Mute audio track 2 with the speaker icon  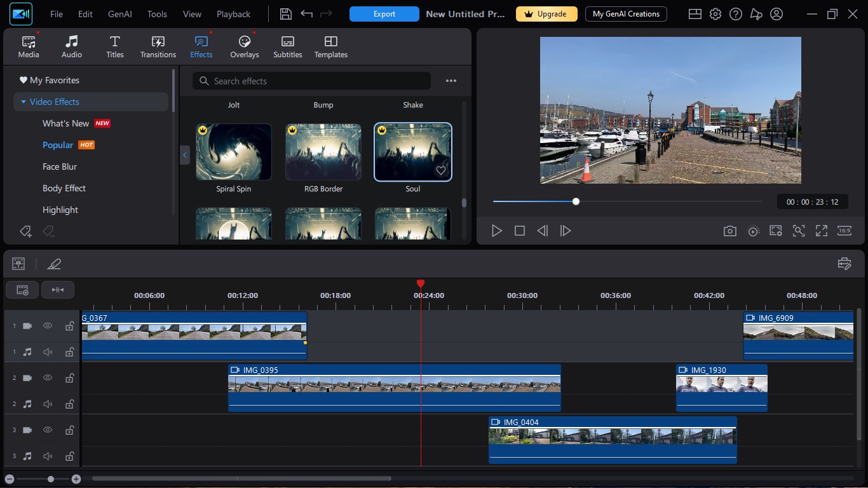[48, 404]
